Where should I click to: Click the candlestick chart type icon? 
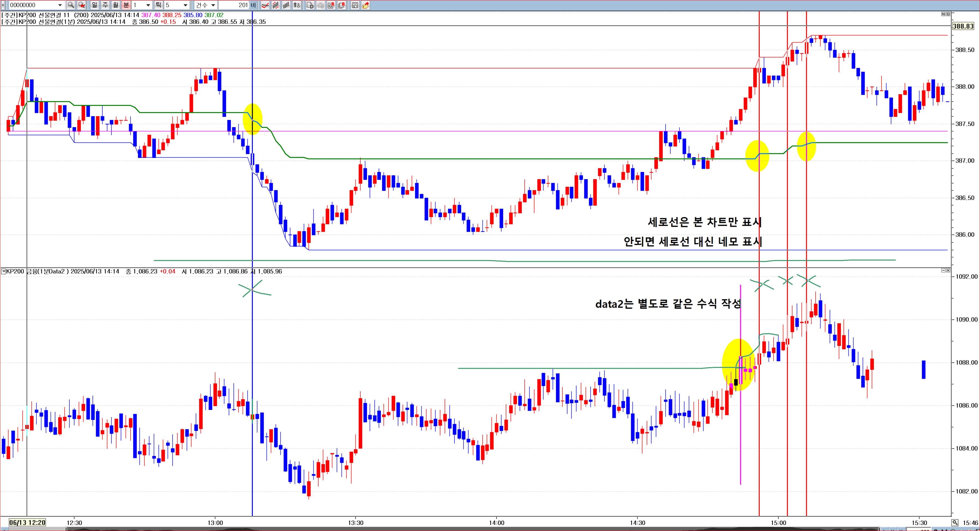(x=275, y=5)
